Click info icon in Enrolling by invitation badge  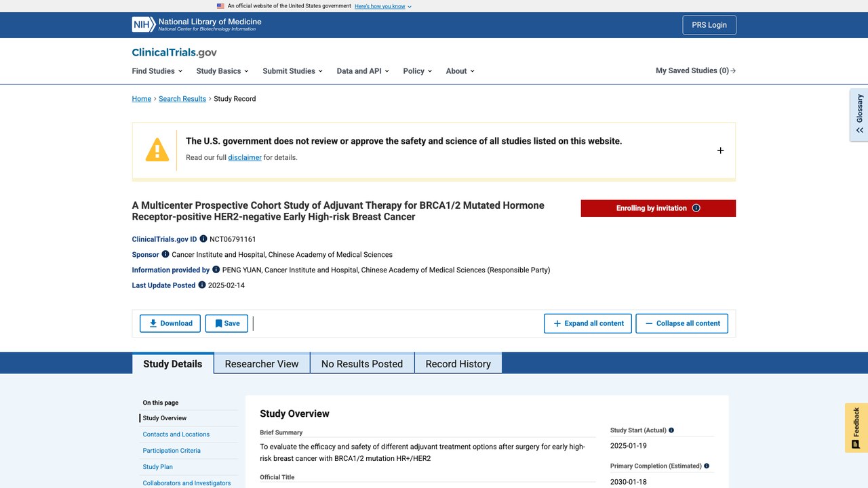[x=696, y=208]
